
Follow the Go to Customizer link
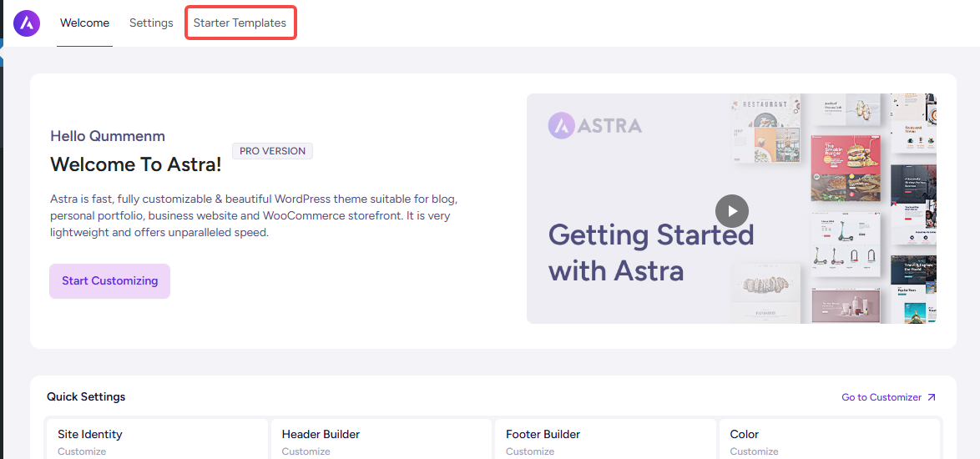coord(881,397)
